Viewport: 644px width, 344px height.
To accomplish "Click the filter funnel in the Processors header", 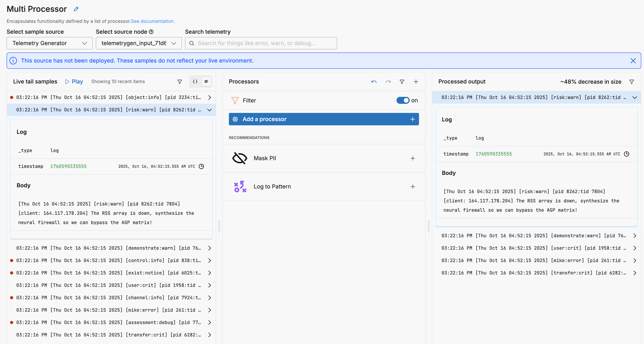I will pyautogui.click(x=402, y=82).
